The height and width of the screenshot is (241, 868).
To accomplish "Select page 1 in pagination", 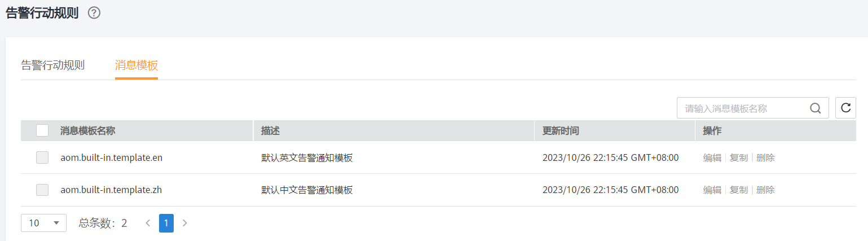I will (x=166, y=223).
